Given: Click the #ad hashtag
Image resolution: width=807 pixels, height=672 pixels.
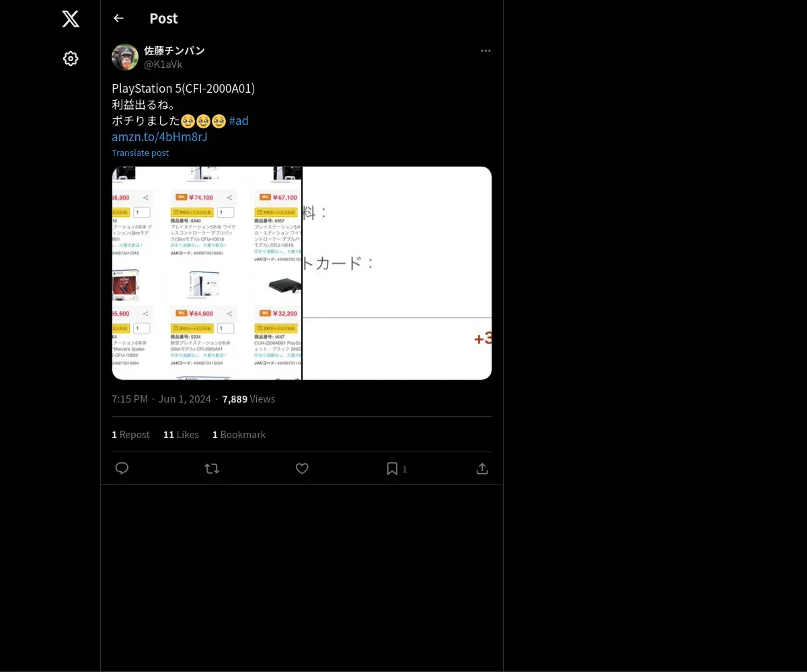Looking at the screenshot, I should click(239, 121).
